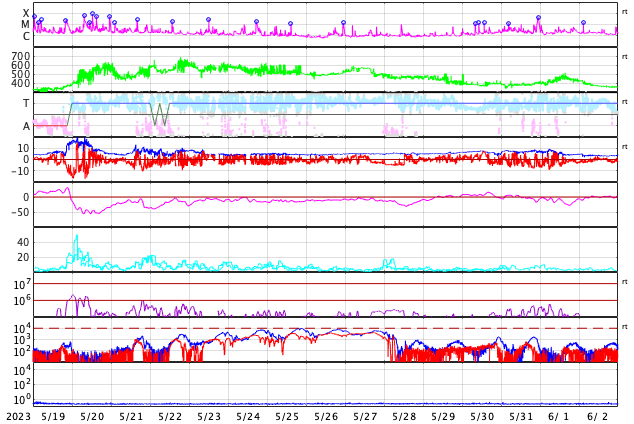Select the flare marker on 6/2
Screen dimensions: 634x424
click(x=583, y=23)
